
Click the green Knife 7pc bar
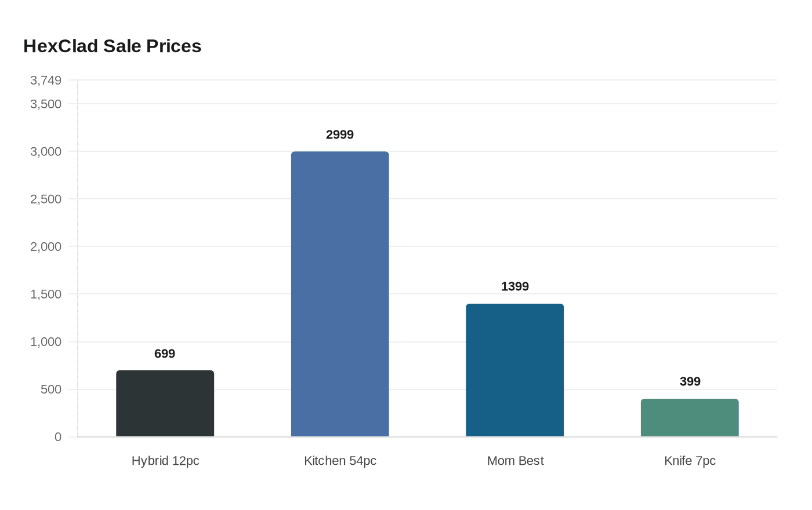pos(690,417)
